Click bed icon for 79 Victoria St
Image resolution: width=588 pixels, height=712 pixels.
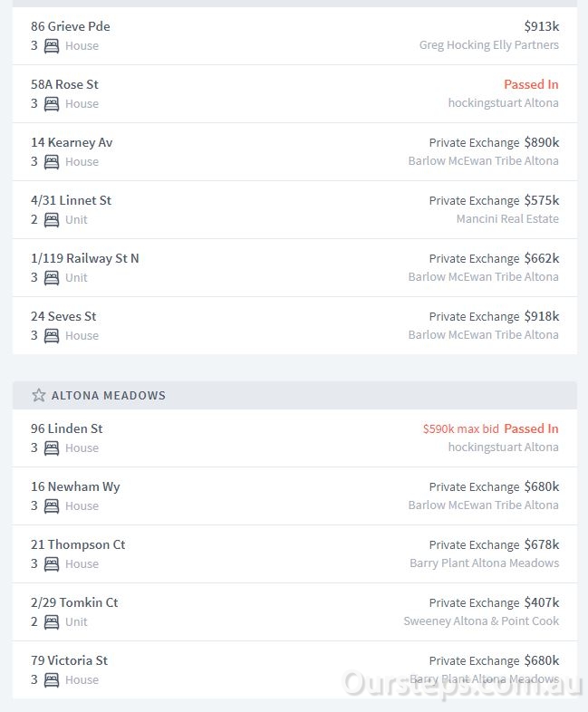[x=52, y=679]
